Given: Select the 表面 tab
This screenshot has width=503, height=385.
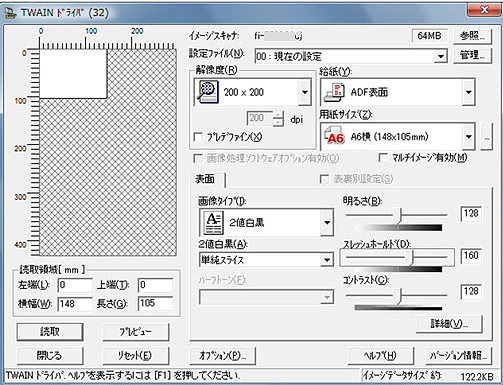Looking at the screenshot, I should [x=206, y=179].
